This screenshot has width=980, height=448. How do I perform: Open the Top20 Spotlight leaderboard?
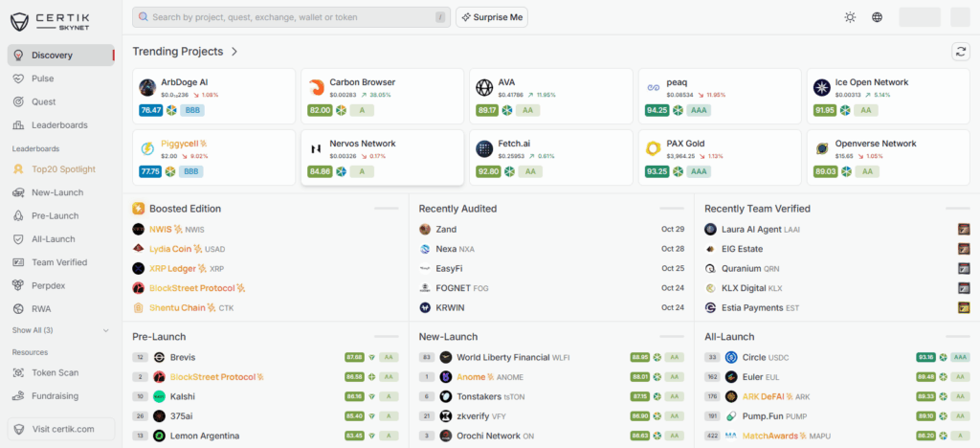tap(63, 169)
